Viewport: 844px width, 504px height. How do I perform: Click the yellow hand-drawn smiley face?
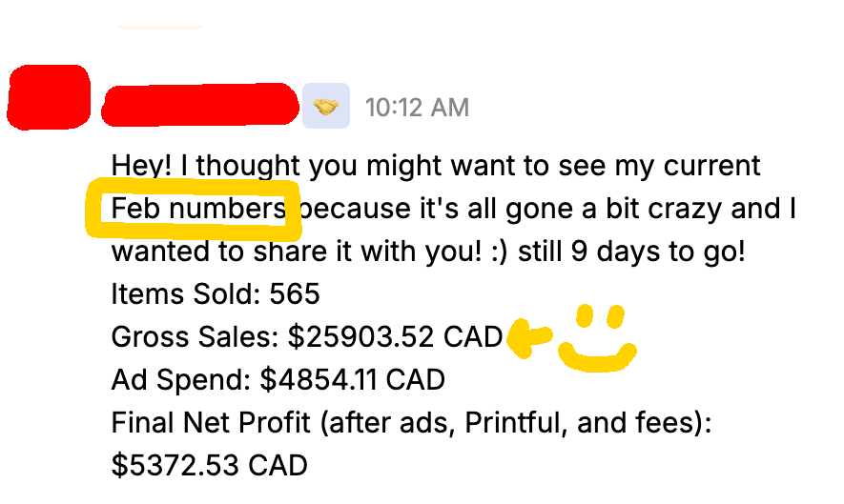click(598, 338)
